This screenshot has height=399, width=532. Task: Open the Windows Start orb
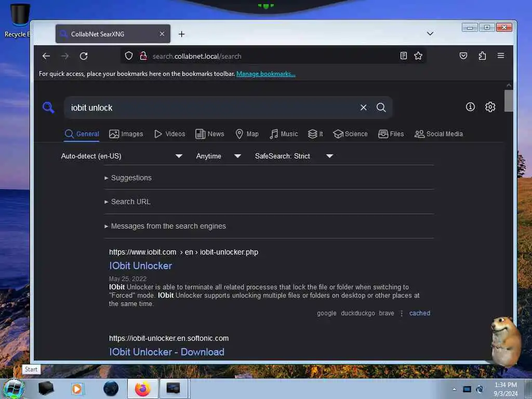(x=14, y=389)
